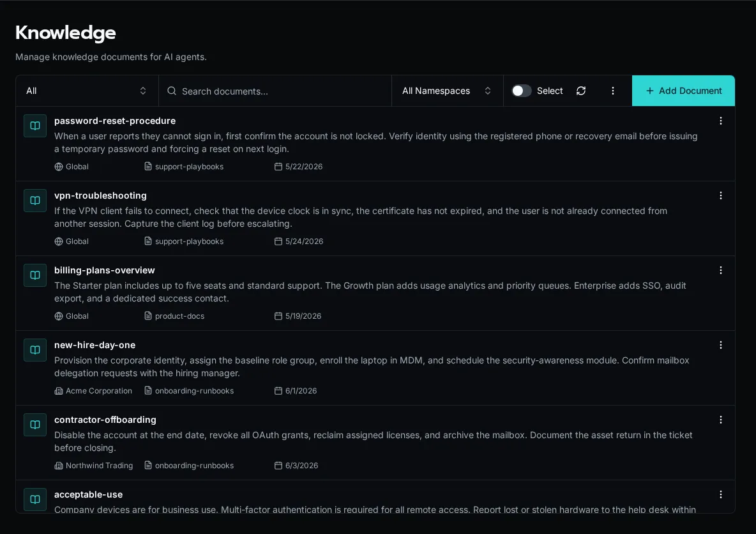Click the book icon for contractor-offboarding
This screenshot has height=534, width=756.
[35, 425]
